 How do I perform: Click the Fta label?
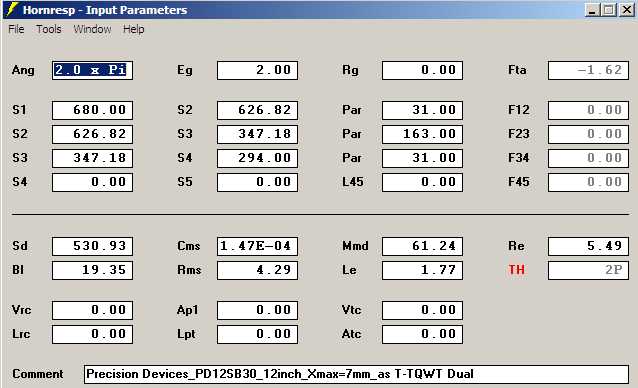517,70
